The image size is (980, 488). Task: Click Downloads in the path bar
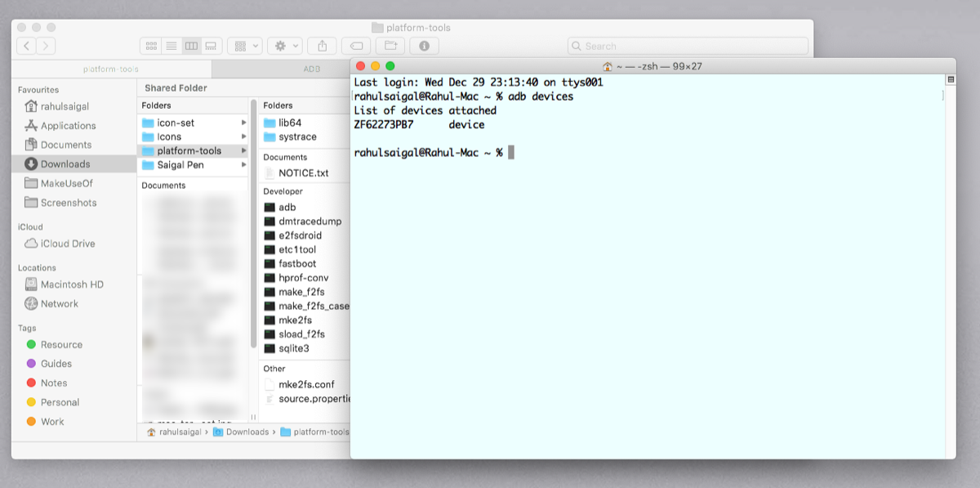click(241, 432)
